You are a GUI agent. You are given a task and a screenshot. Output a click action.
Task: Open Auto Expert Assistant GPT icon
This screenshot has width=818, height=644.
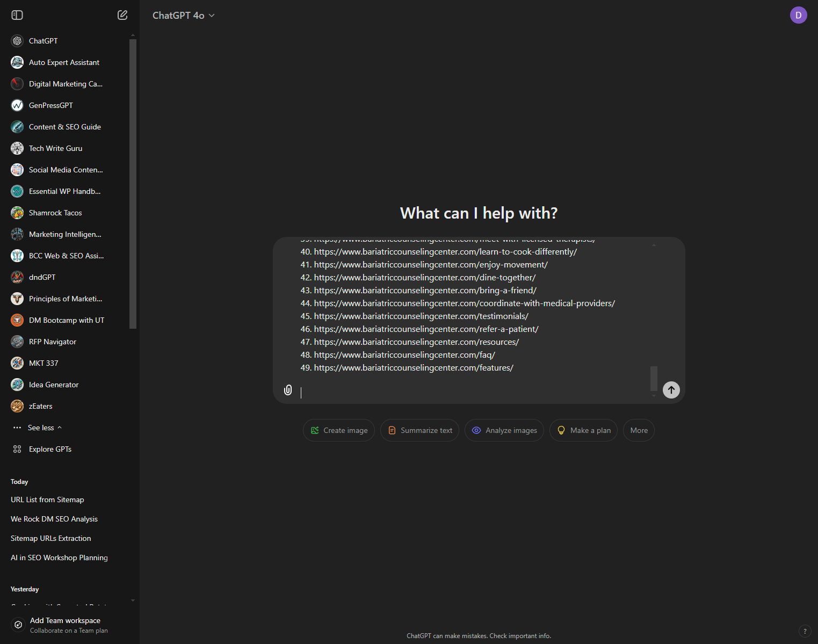[x=17, y=62]
